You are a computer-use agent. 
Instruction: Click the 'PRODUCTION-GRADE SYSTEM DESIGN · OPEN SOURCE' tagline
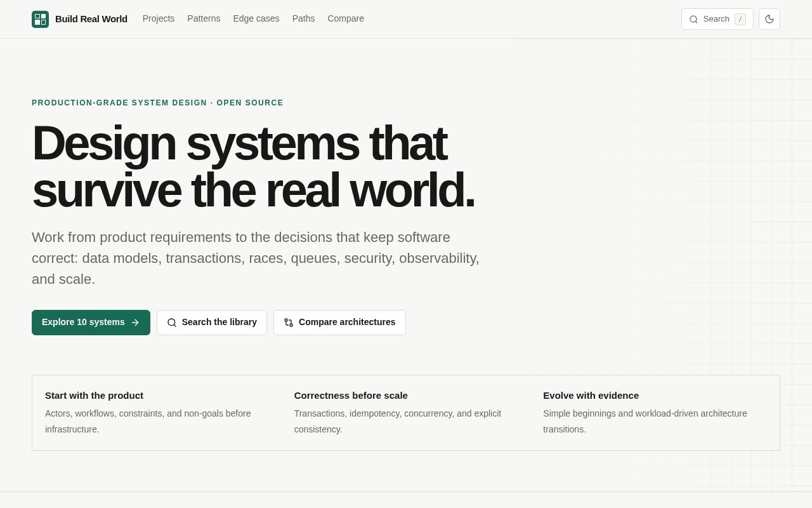(x=157, y=103)
